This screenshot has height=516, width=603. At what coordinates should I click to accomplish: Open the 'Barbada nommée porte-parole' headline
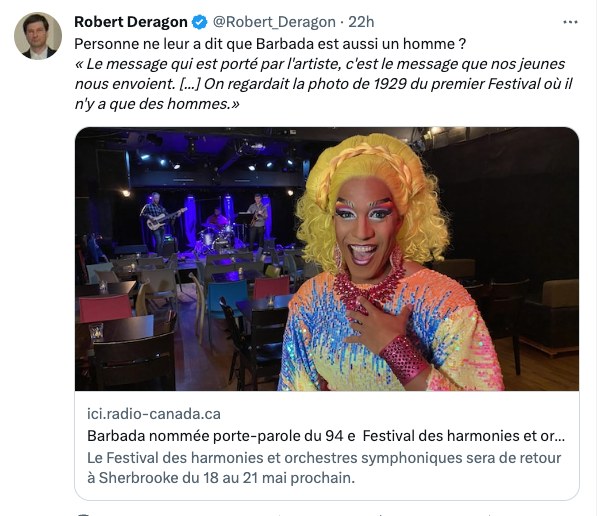click(326, 436)
